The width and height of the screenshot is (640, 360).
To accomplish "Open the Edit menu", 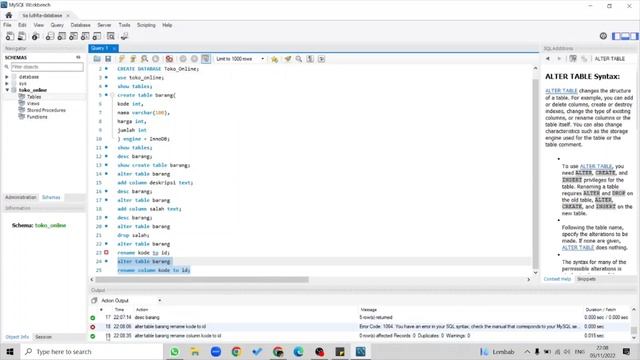I will tap(22, 25).
